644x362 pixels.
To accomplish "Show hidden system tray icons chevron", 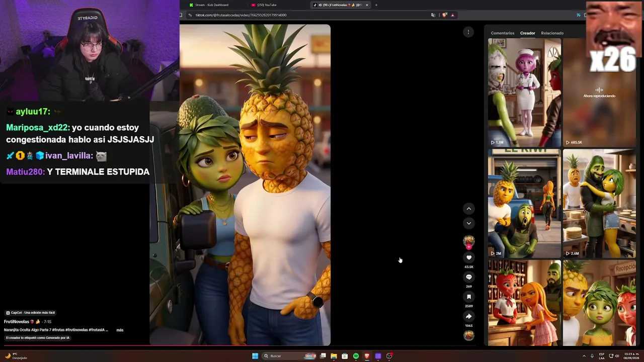I will (x=584, y=356).
